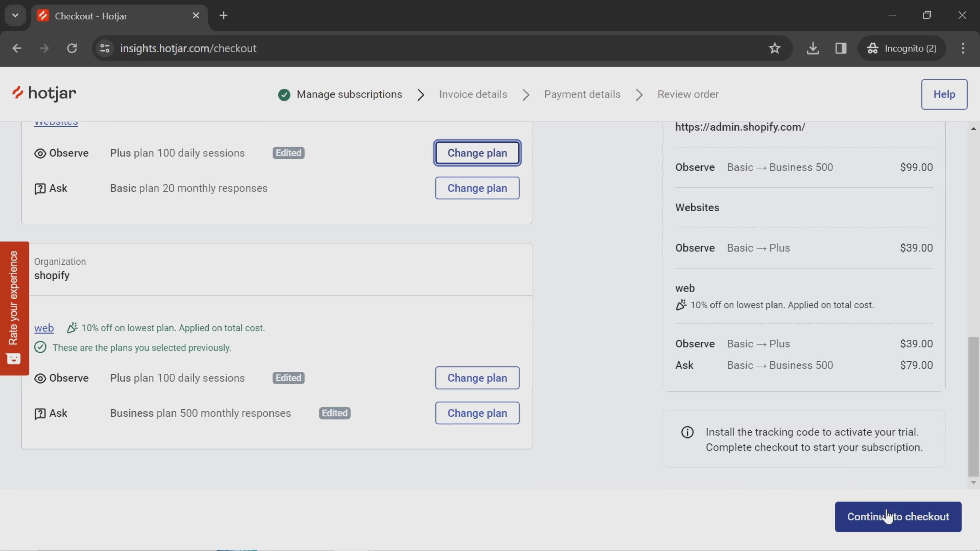Screen dimensions: 980x551
Task: Click the Hotjar logo
Action: coord(44,94)
